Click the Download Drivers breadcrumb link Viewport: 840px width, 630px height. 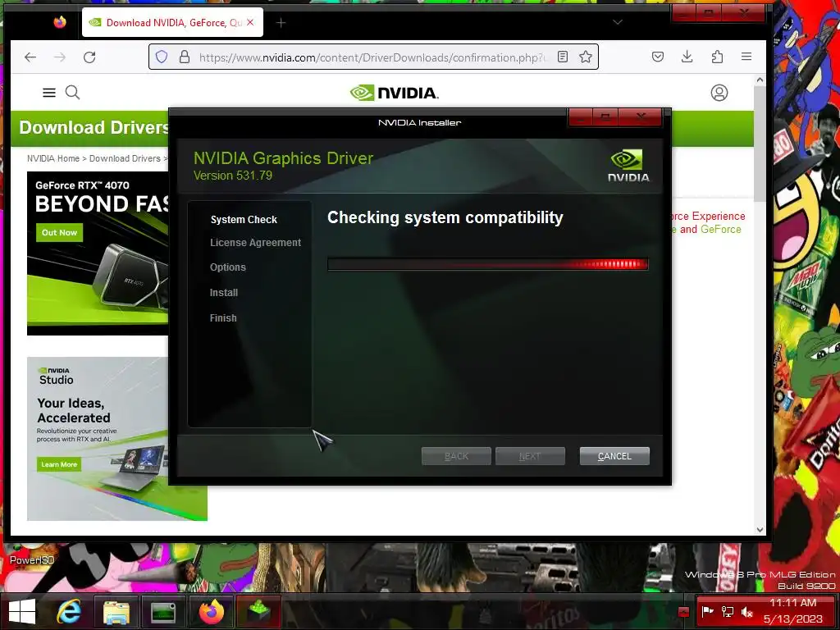click(x=125, y=158)
